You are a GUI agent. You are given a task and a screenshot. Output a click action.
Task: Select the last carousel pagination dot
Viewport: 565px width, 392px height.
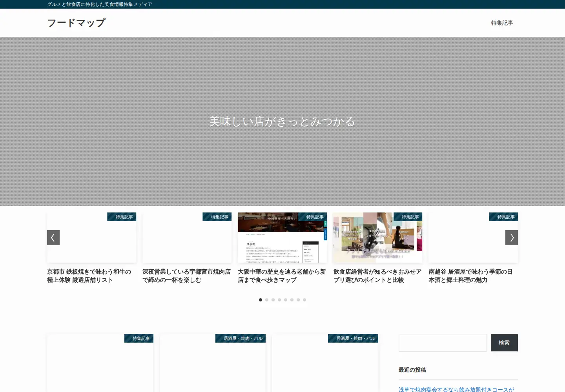[304, 300]
